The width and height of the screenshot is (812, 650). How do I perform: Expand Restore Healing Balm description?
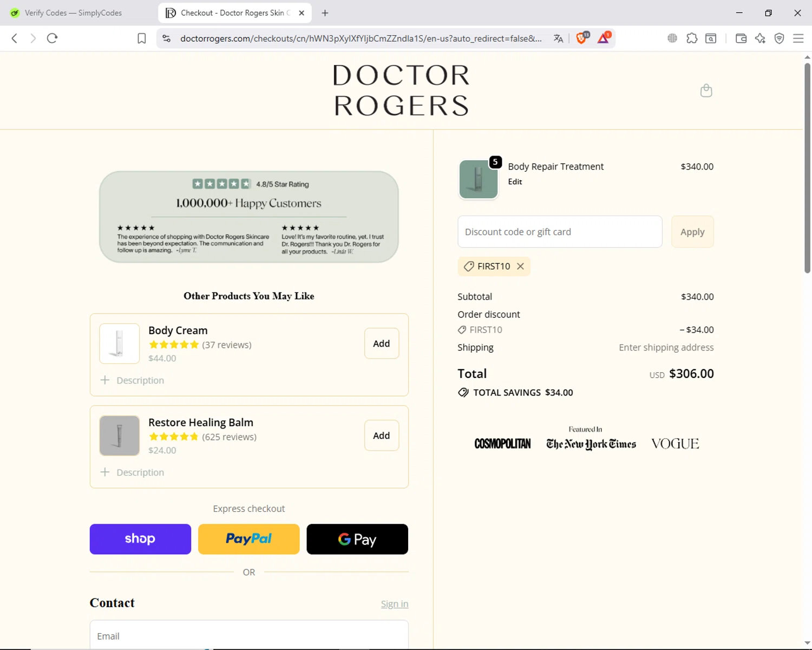pyautogui.click(x=133, y=472)
